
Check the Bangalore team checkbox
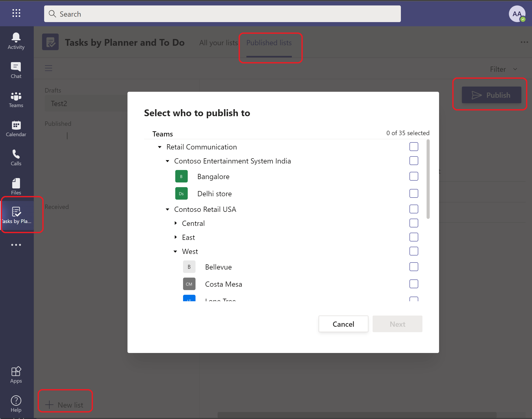[x=413, y=176]
